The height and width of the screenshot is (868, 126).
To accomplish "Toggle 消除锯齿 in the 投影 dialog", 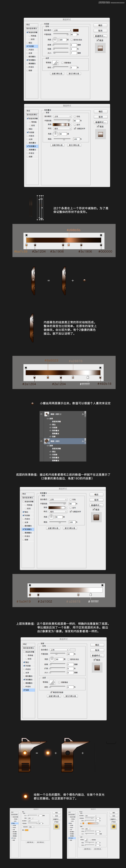I will (59, 682).
